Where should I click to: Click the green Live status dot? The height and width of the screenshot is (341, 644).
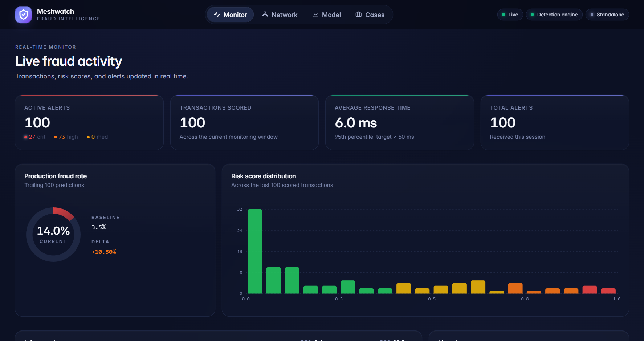point(504,15)
